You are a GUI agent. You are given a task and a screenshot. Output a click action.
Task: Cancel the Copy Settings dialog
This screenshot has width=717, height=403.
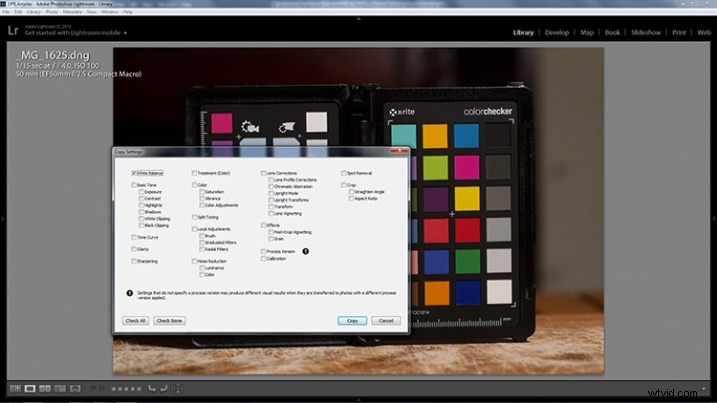(x=386, y=320)
